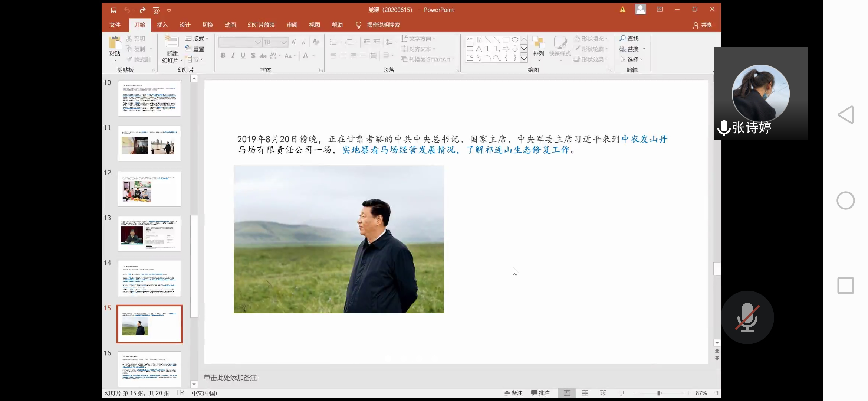Open the 插入 ribbon tab
Image resolution: width=868 pixels, height=401 pixels.
162,25
